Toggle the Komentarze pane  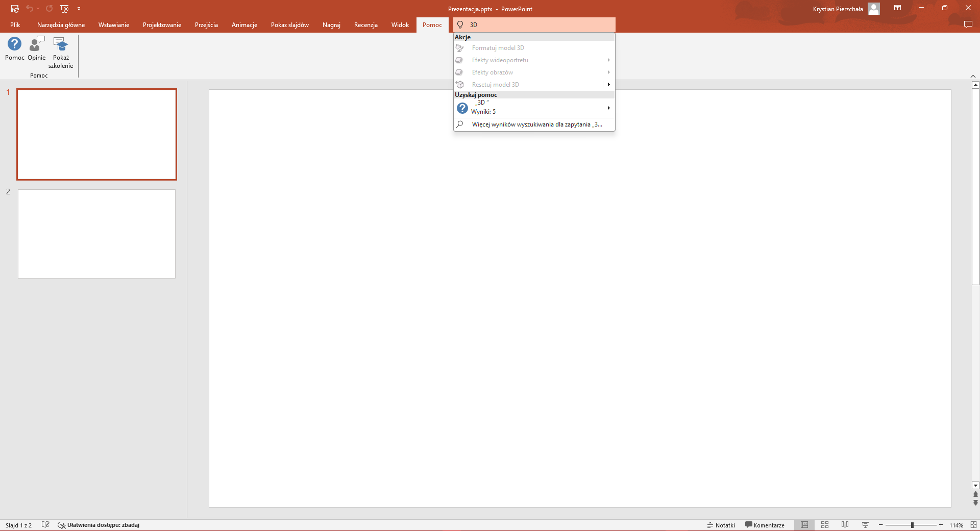(765, 525)
